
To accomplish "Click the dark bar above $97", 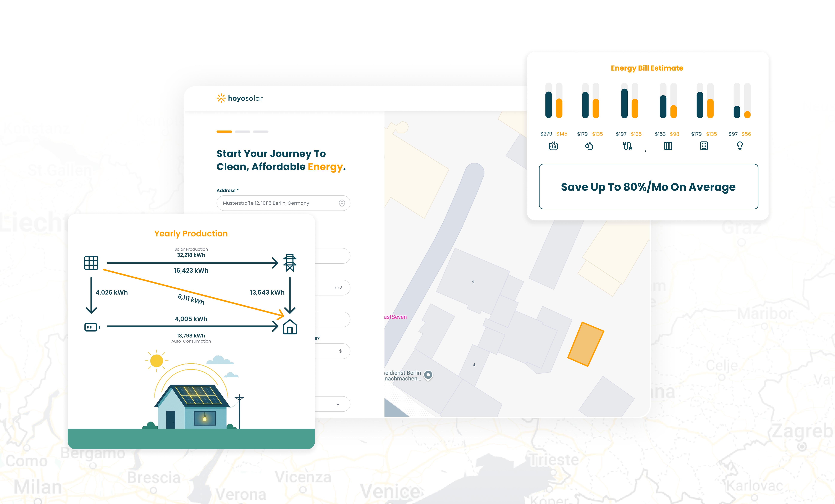I will click(737, 112).
